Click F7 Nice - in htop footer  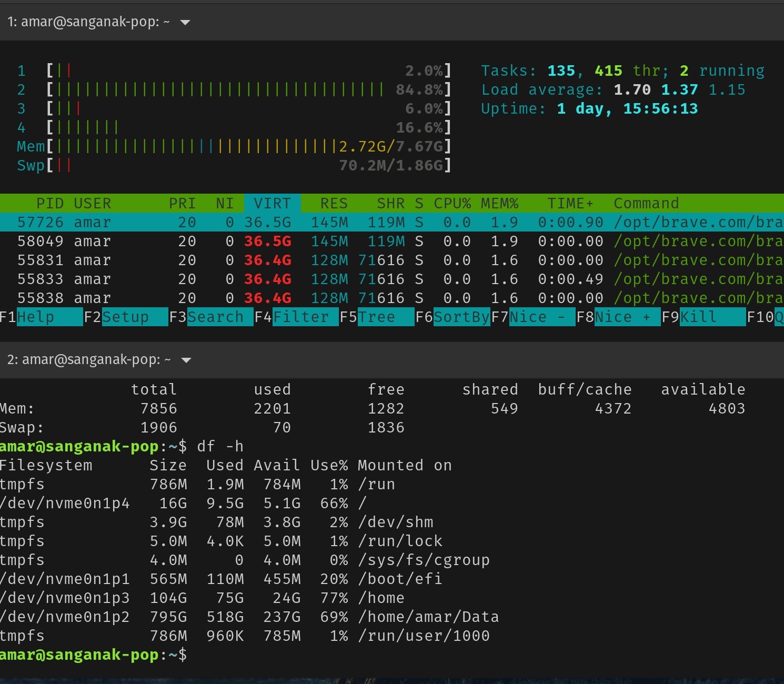pyautogui.click(x=533, y=317)
